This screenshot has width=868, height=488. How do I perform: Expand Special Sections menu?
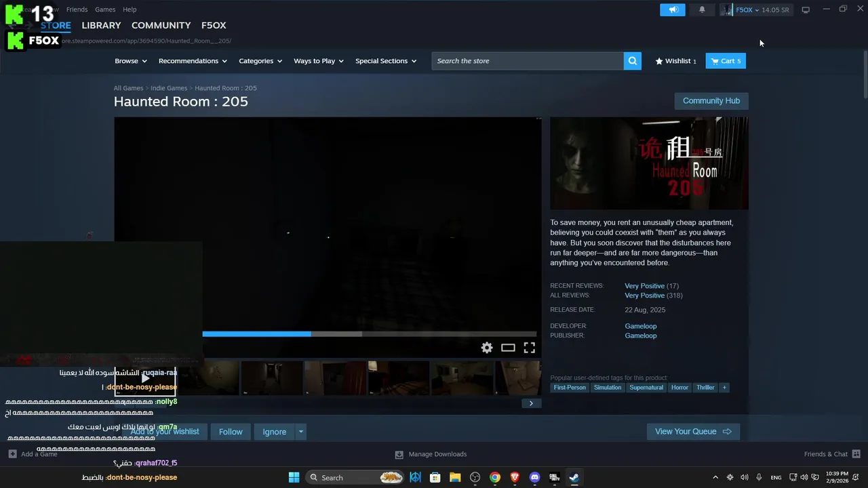(386, 61)
